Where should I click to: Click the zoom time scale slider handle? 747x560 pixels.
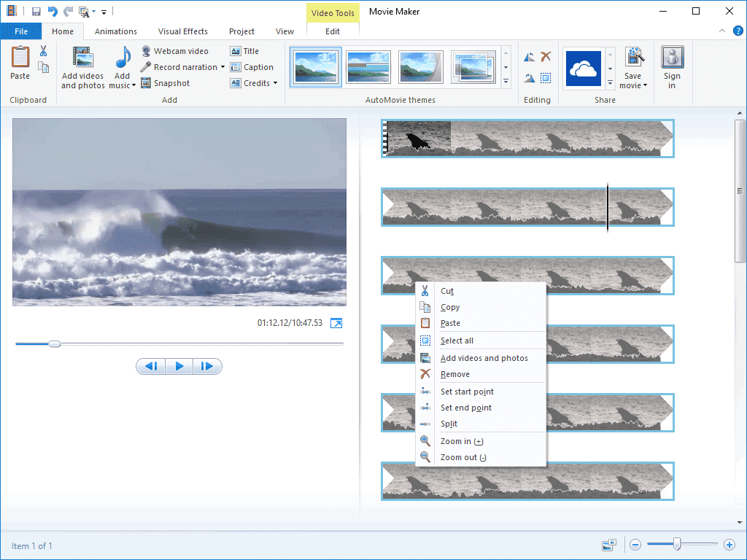677,544
